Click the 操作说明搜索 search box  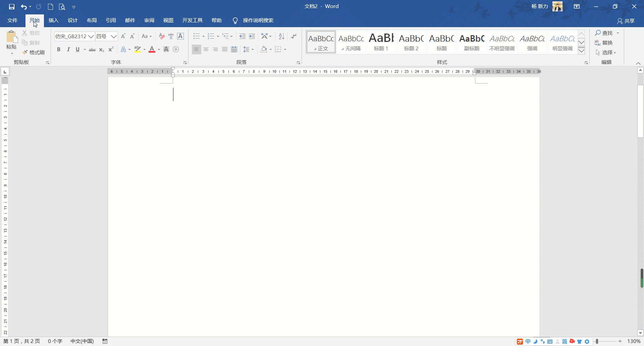click(258, 20)
